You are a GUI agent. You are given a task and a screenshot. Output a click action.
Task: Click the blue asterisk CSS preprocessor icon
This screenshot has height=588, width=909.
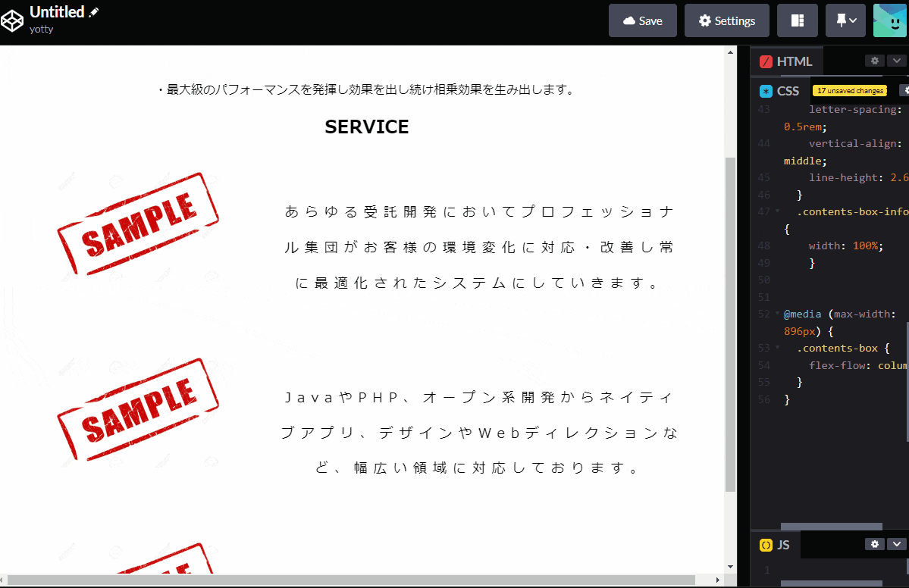[x=766, y=90]
